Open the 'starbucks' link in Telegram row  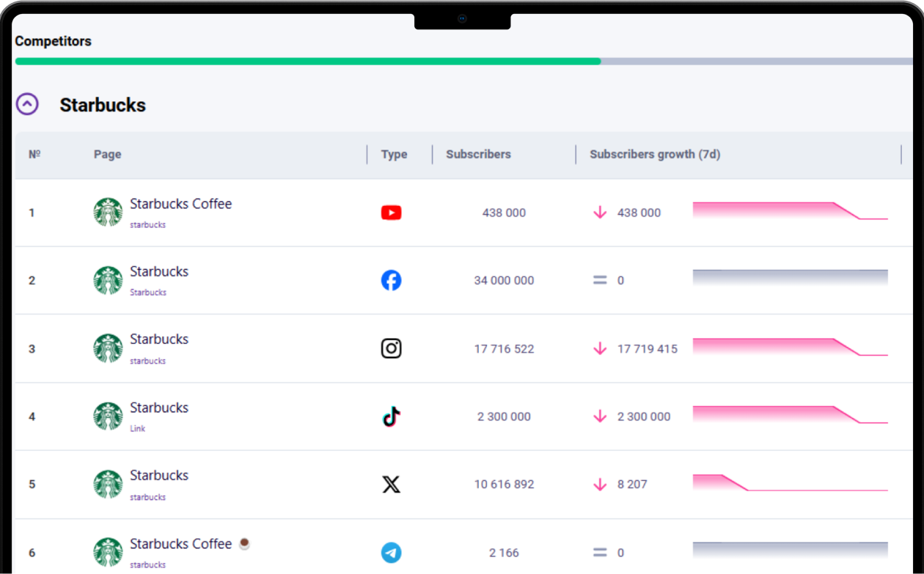(x=148, y=565)
